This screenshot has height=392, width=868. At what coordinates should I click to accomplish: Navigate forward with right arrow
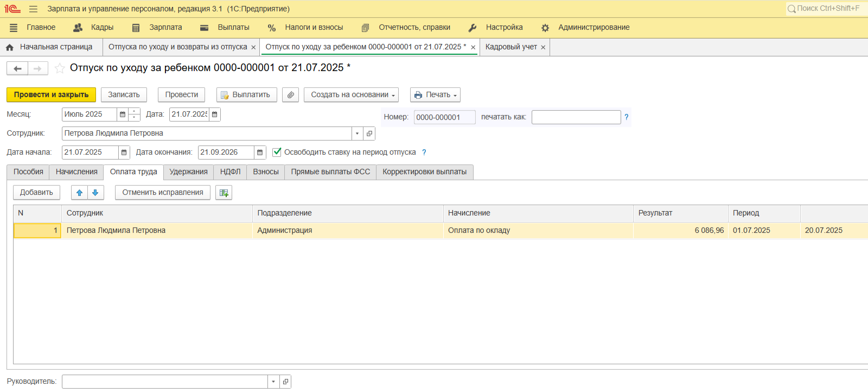point(38,68)
